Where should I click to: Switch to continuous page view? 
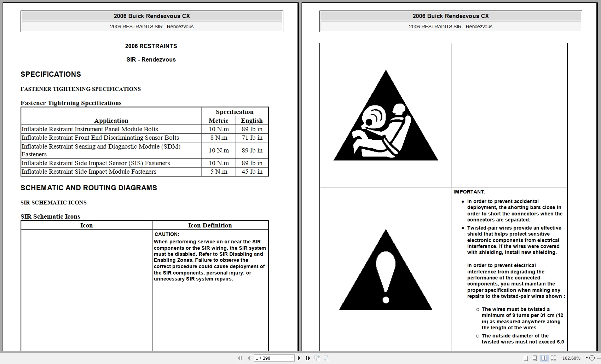[x=535, y=358]
